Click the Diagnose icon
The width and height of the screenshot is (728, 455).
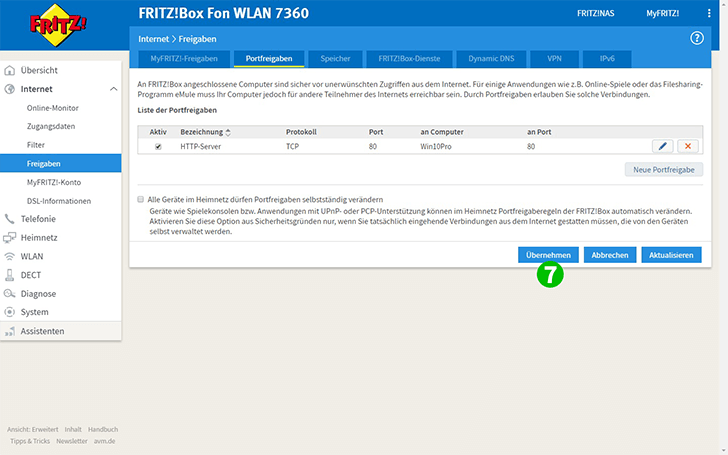pyautogui.click(x=9, y=293)
